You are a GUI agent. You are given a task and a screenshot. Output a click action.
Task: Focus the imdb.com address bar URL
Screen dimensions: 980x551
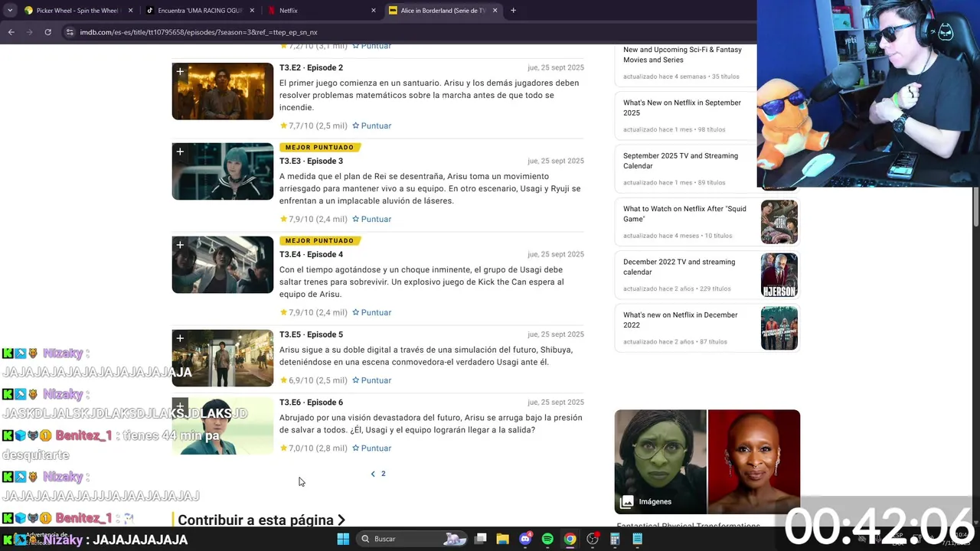(x=198, y=32)
